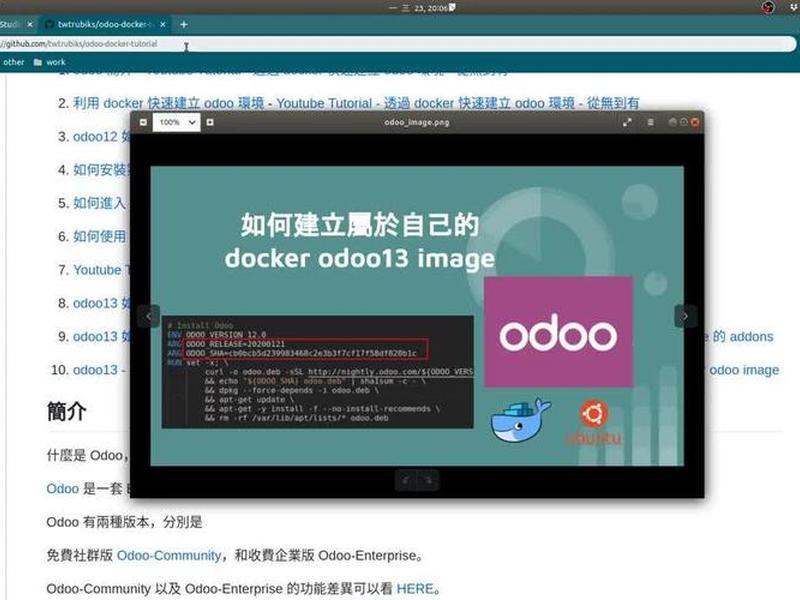Image resolution: width=800 pixels, height=600 pixels.
Task: Open a new browser tab
Action: (184, 24)
